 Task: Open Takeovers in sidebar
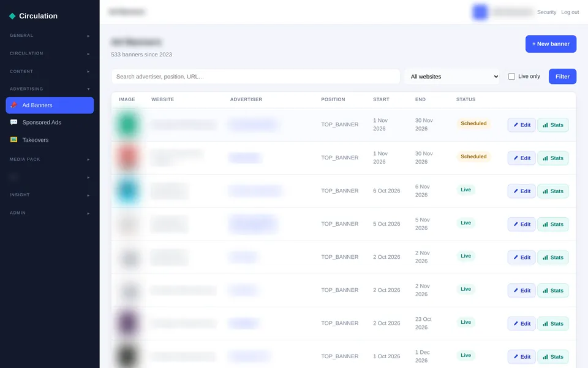point(50,140)
